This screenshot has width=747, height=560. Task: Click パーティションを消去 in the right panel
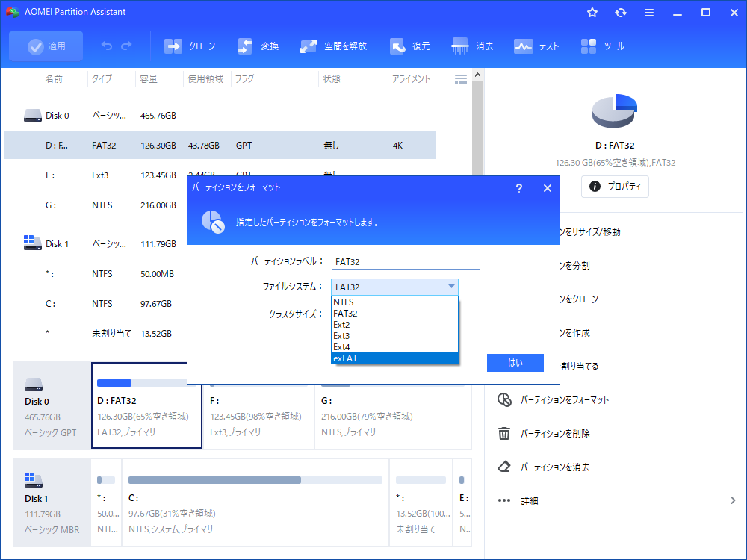pyautogui.click(x=555, y=467)
